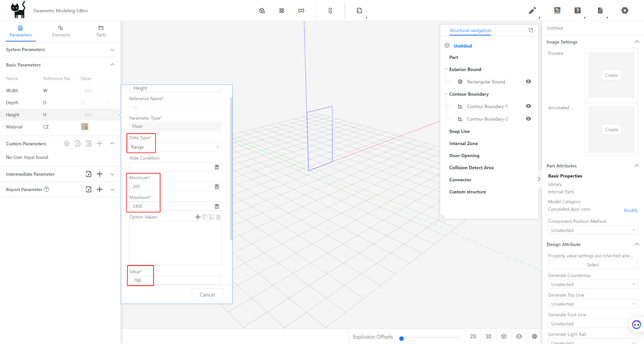Click the Maximum value input field
This screenshot has width=644, height=344.
tap(171, 206)
